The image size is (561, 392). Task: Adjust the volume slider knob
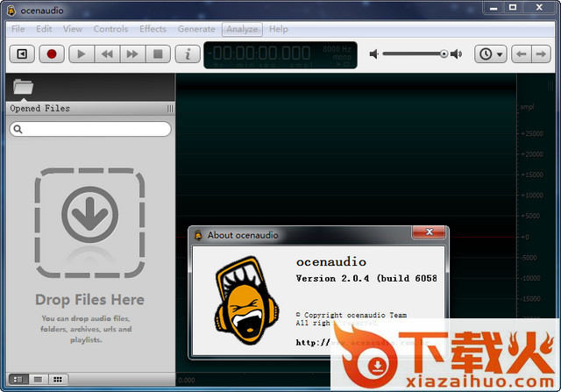444,54
